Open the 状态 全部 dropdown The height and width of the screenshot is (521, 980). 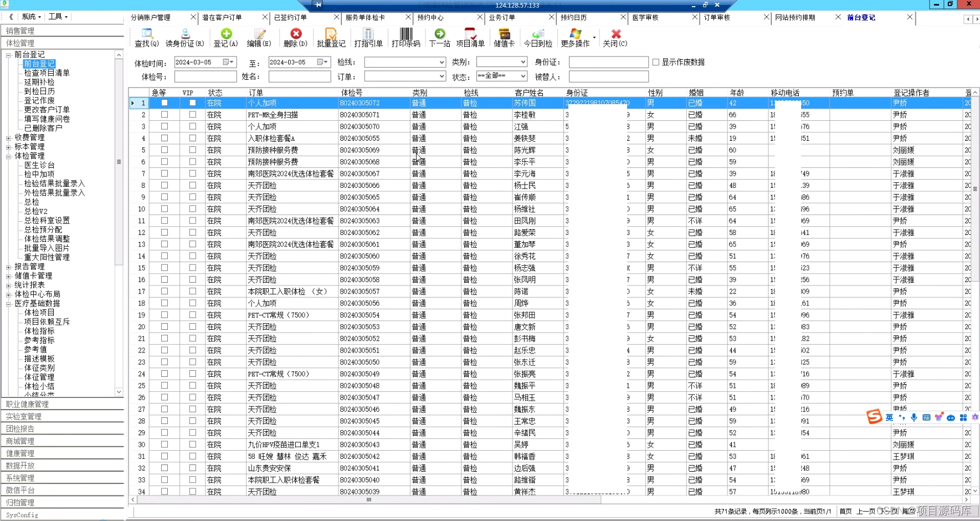tap(522, 76)
